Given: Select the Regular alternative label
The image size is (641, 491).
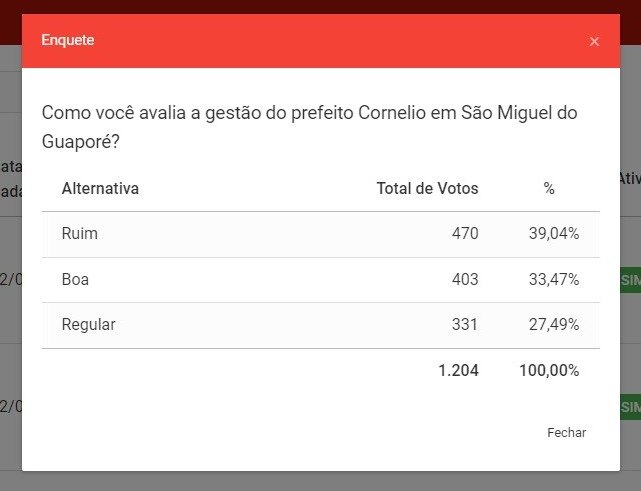Looking at the screenshot, I should [x=89, y=325].
